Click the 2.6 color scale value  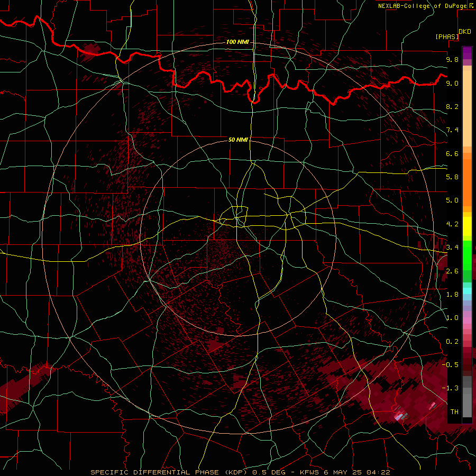[x=452, y=271]
